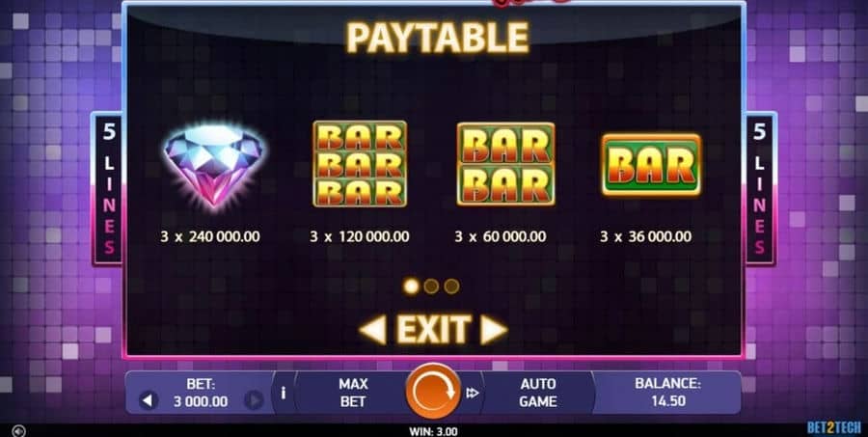Click the BET2TECH logo
Viewport: 868px width, 437px height.
click(835, 427)
